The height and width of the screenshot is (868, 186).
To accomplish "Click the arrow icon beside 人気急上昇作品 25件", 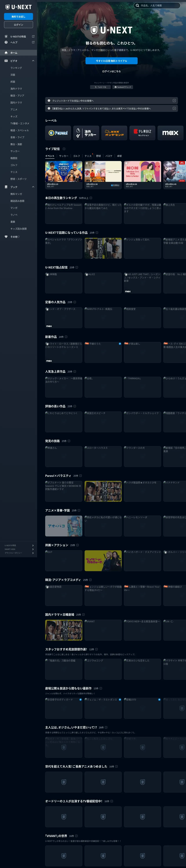I will pyautogui.click(x=75, y=371).
